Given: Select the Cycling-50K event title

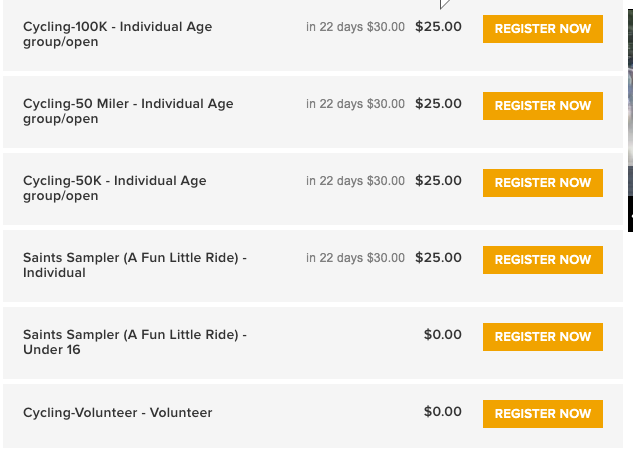Looking at the screenshot, I should (x=115, y=188).
